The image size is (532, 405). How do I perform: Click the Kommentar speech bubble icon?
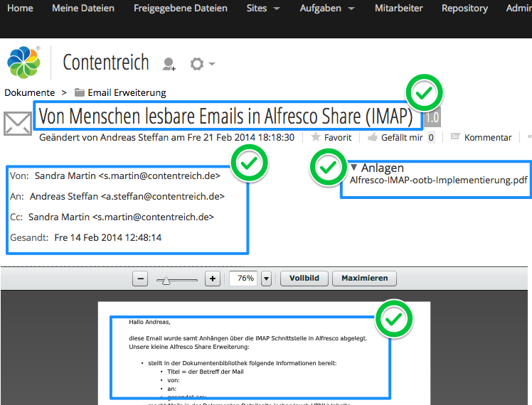pos(456,137)
